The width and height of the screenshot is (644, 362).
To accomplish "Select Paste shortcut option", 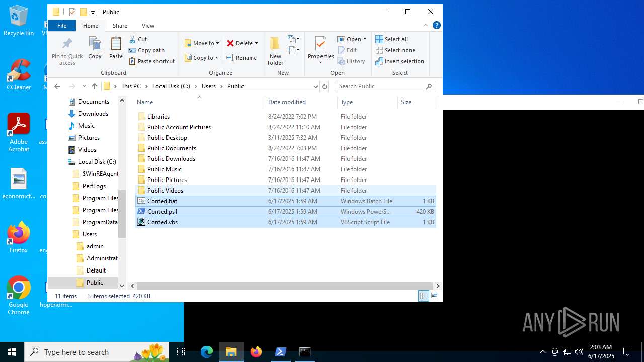I will pyautogui.click(x=151, y=61).
